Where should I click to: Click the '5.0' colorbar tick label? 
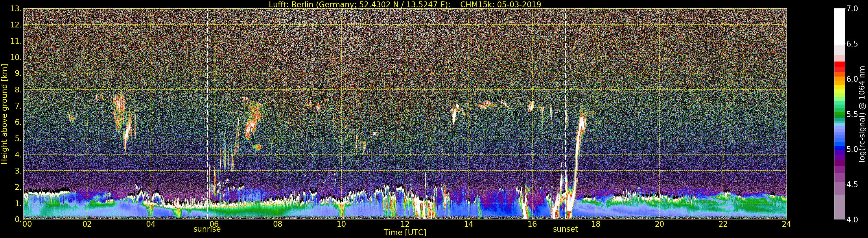(852, 149)
